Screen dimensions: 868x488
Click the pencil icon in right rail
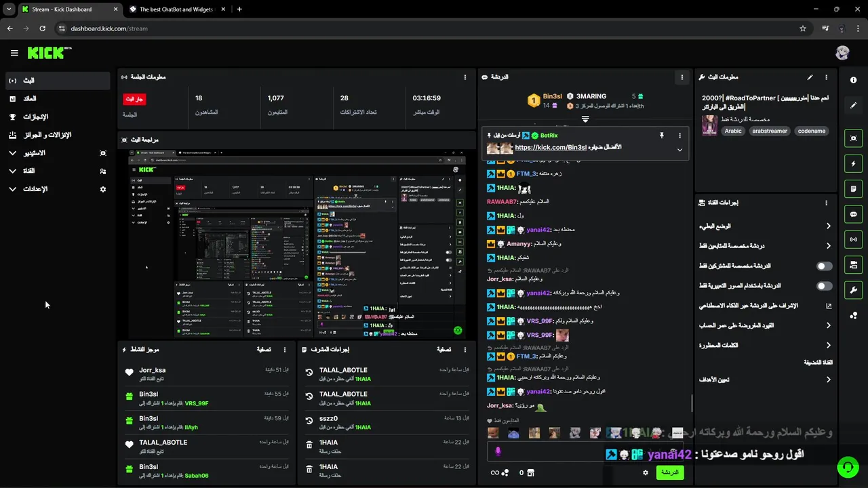(853, 105)
